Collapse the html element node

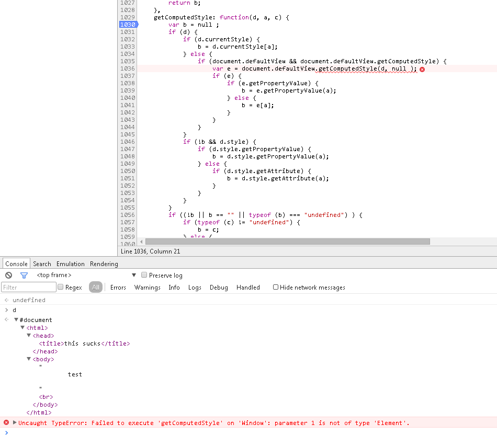click(x=22, y=328)
